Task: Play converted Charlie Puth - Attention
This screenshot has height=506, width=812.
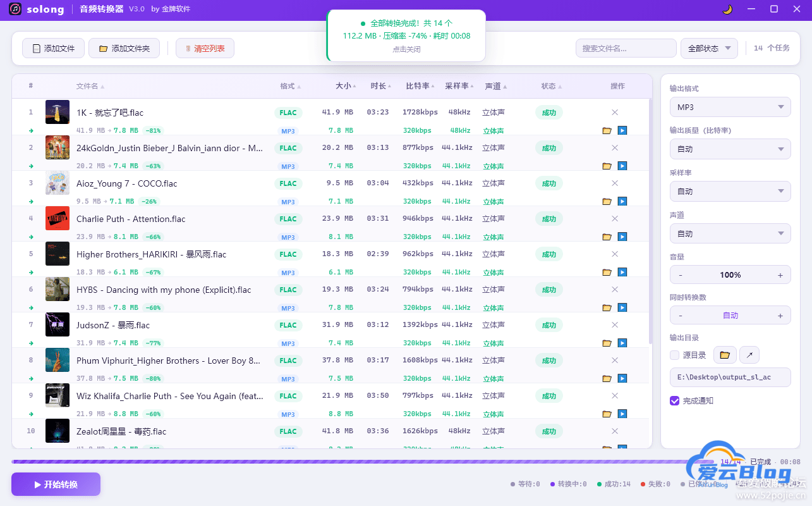Action: (622, 237)
